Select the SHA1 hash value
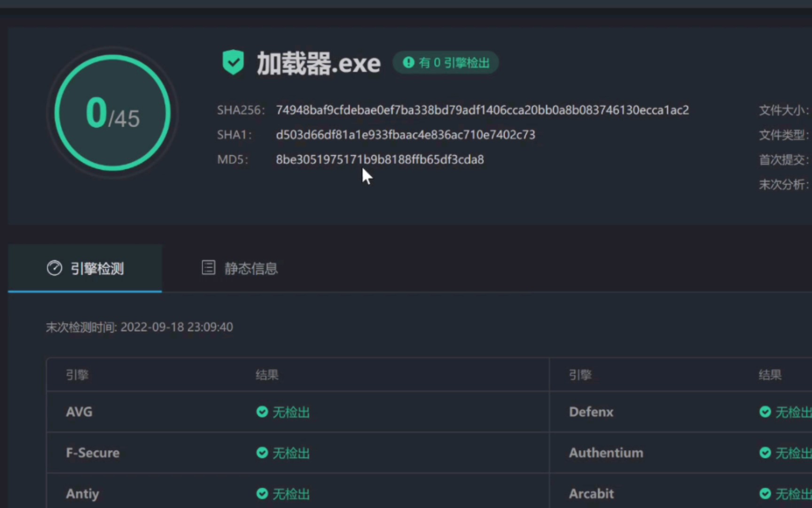The width and height of the screenshot is (812, 508). click(x=406, y=135)
